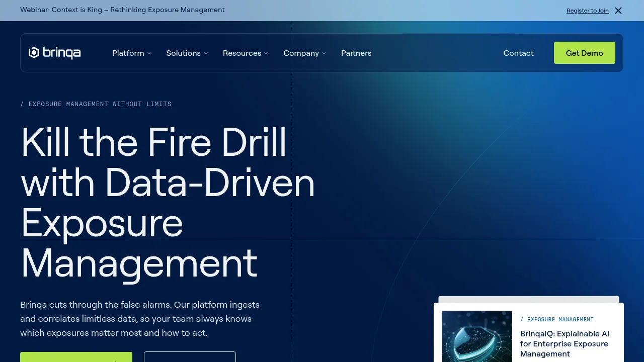
Task: Open BrinqaIQ: Explainable AI article title
Action: pos(565,344)
